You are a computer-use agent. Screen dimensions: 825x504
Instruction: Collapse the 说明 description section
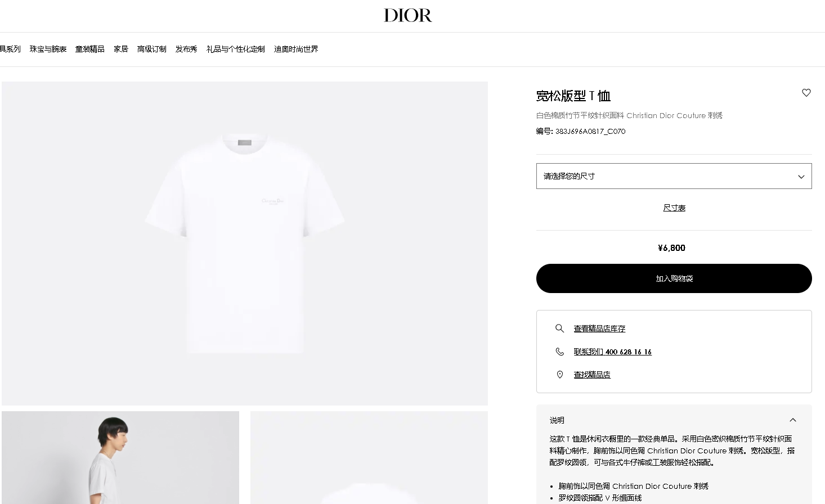tap(793, 420)
